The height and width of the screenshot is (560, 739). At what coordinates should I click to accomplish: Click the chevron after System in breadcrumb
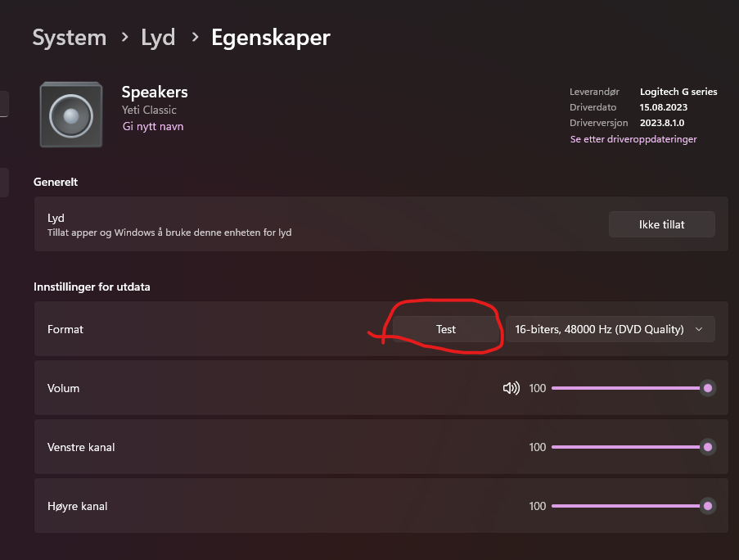pyautogui.click(x=124, y=37)
